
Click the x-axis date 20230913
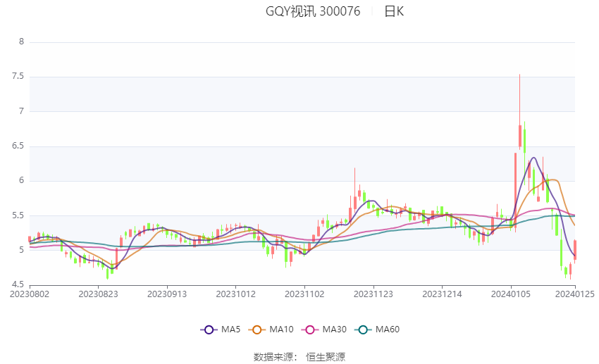pos(167,294)
